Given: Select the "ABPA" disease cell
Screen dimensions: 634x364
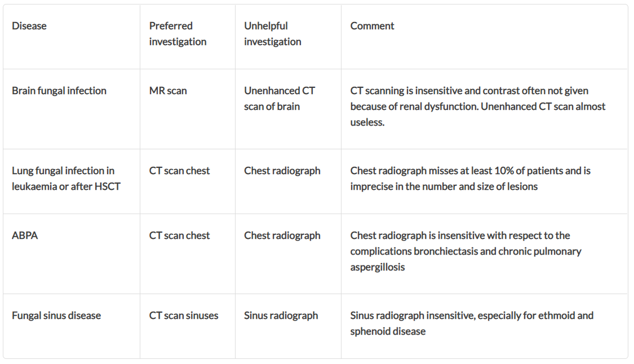Looking at the screenshot, I should pyautogui.click(x=25, y=236).
